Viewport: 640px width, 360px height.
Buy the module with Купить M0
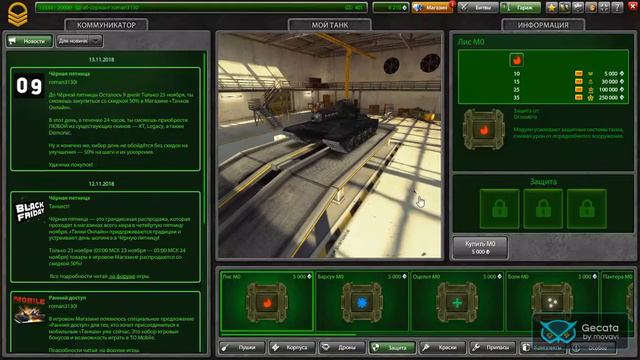480,247
